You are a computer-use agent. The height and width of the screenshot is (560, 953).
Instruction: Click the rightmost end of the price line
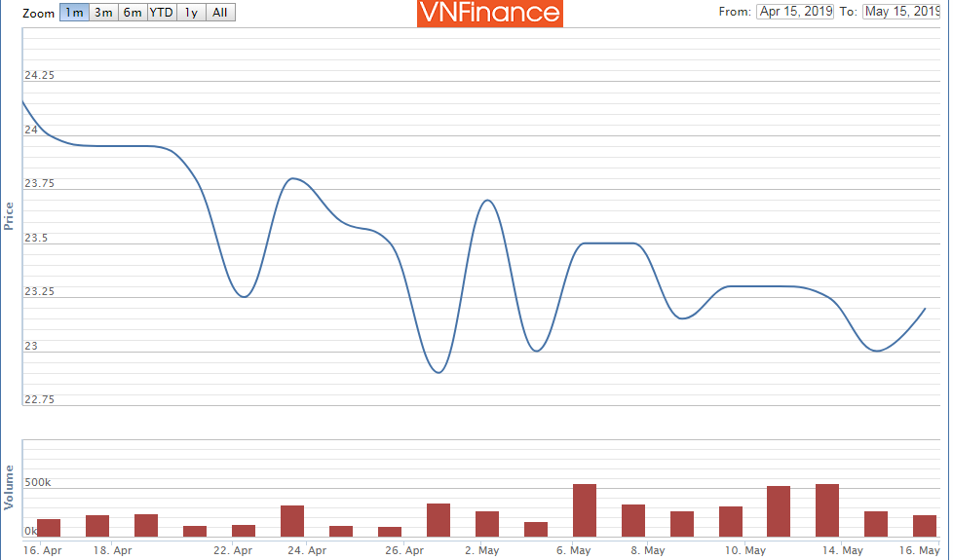[x=924, y=309]
